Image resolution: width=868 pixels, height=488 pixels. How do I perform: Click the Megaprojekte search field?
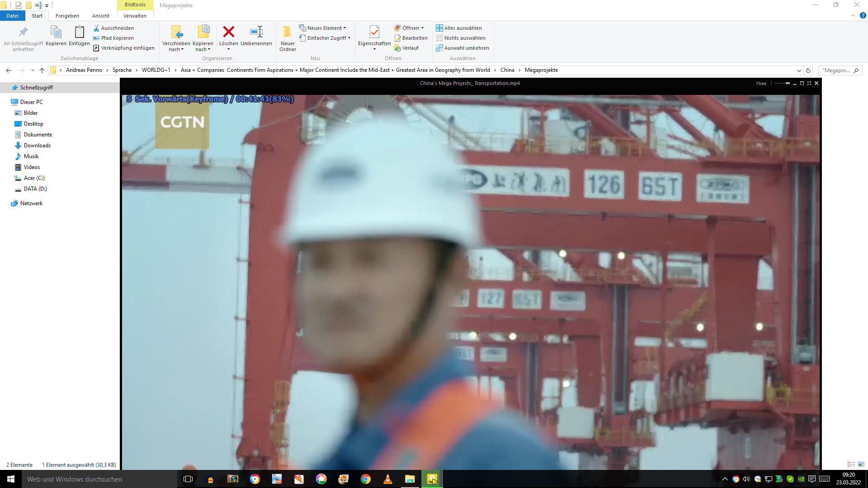(x=840, y=70)
